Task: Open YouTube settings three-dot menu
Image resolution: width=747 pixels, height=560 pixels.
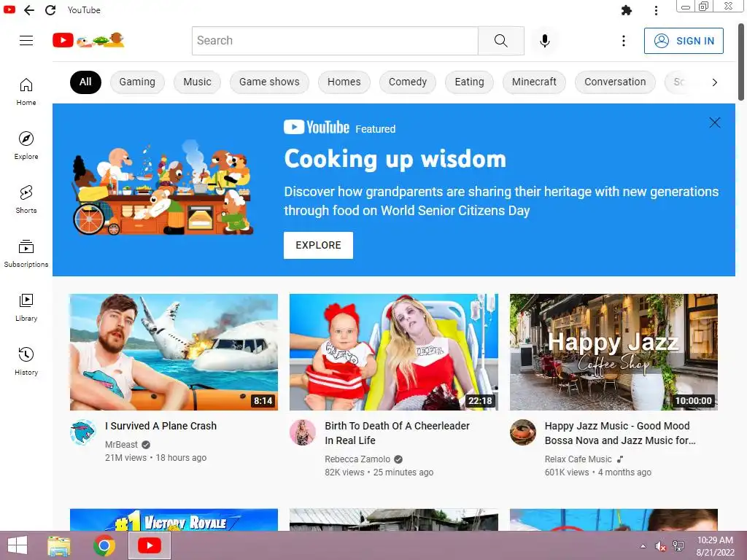Action: pos(623,41)
